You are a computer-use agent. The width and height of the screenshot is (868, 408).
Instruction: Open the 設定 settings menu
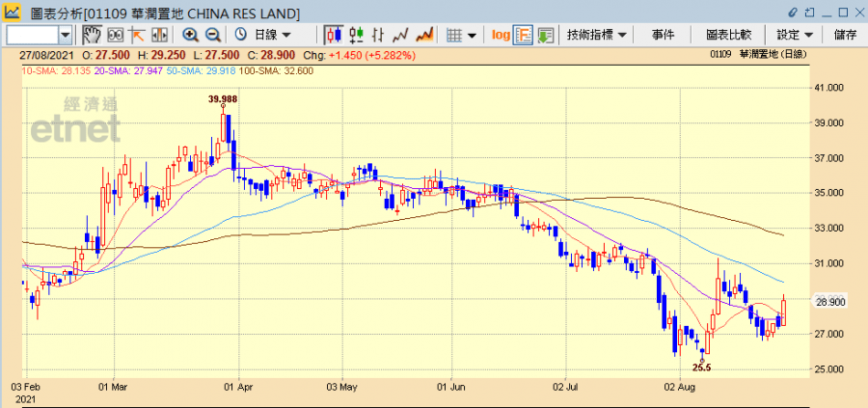(795, 35)
